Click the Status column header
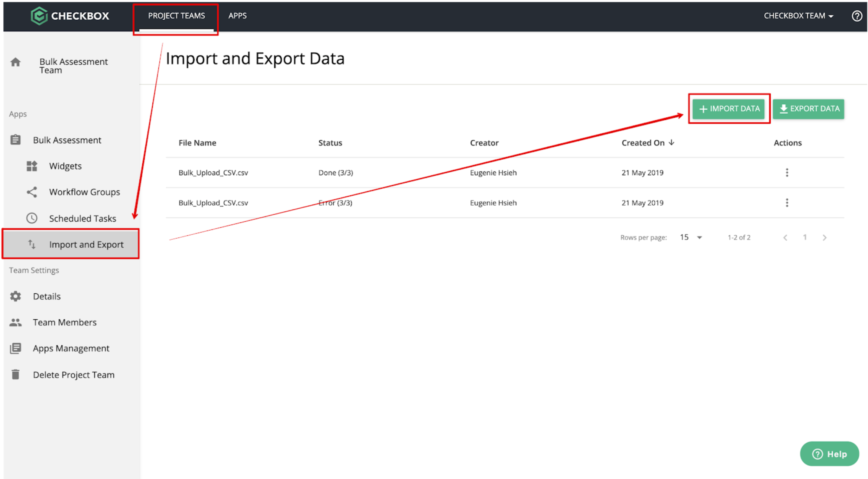 (330, 143)
